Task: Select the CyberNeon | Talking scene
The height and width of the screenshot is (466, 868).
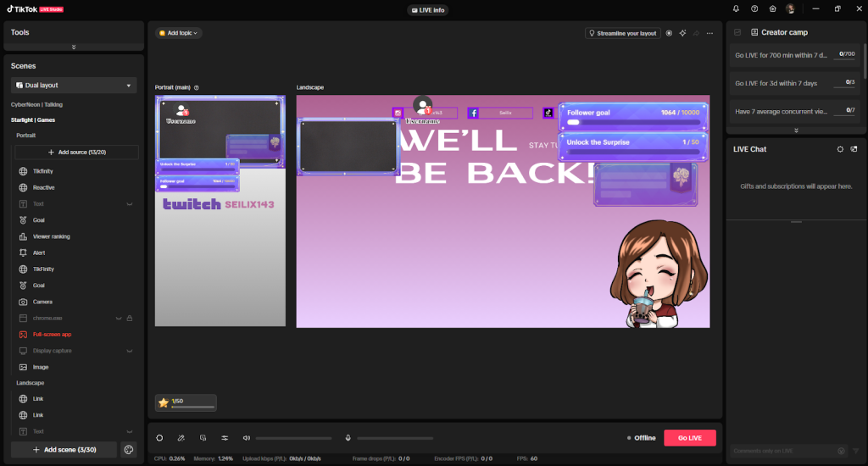Action: coord(36,104)
